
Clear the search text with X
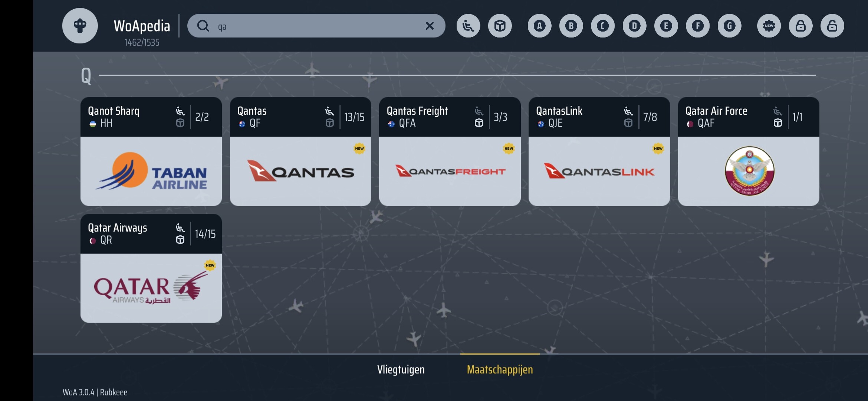[x=430, y=26]
